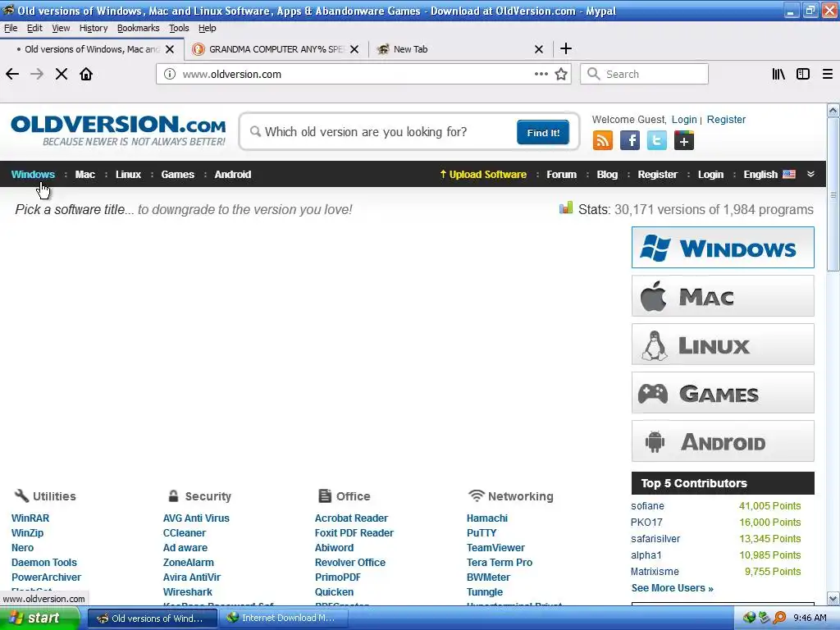Close the Old versions of Windows tab

(x=170, y=49)
